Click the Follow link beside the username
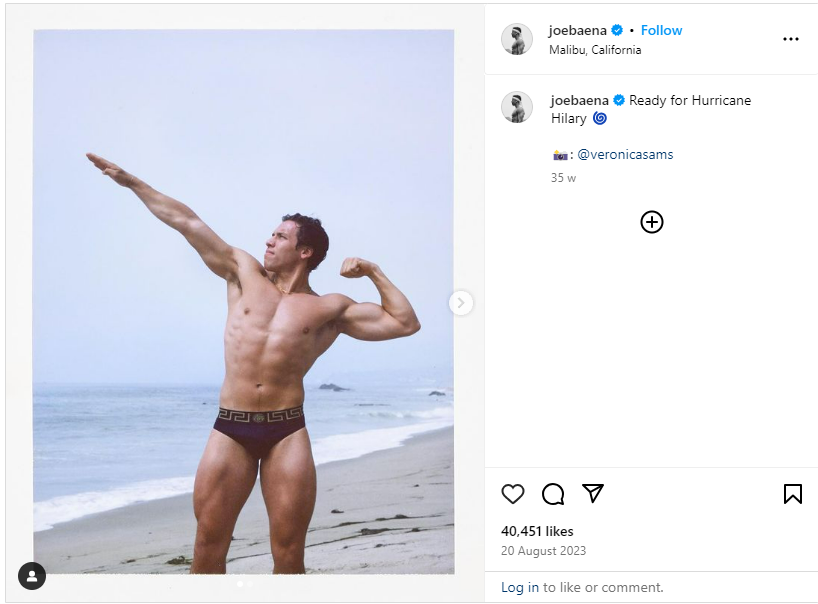Viewport: 818px width, 604px height. point(661,30)
